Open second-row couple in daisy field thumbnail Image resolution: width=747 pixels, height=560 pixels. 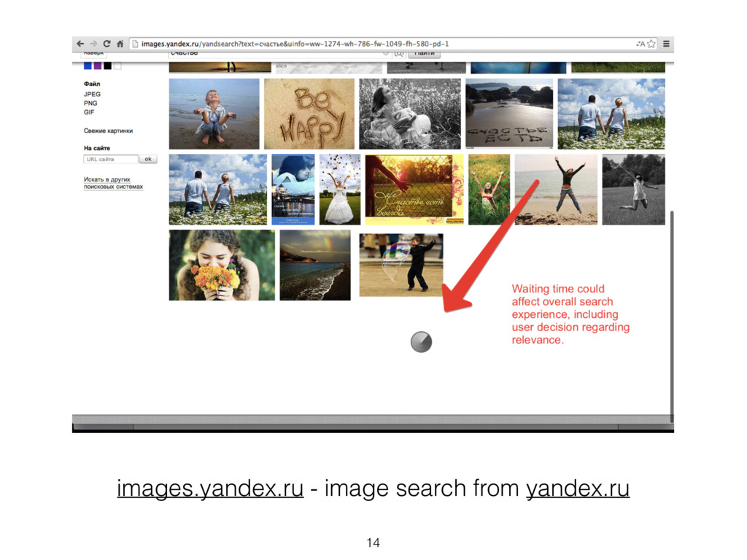click(218, 189)
